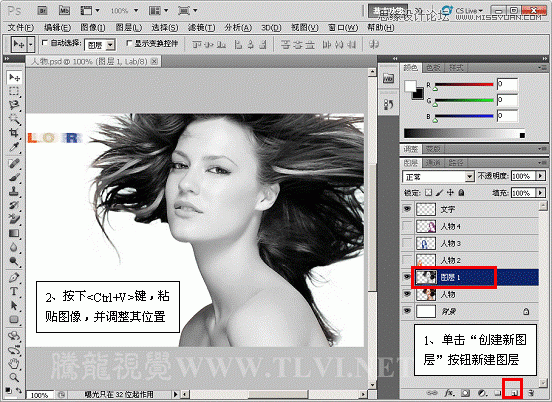Image resolution: width=552 pixels, height=402 pixels.
Task: Select the Clone Stamp tool
Action: point(14,191)
